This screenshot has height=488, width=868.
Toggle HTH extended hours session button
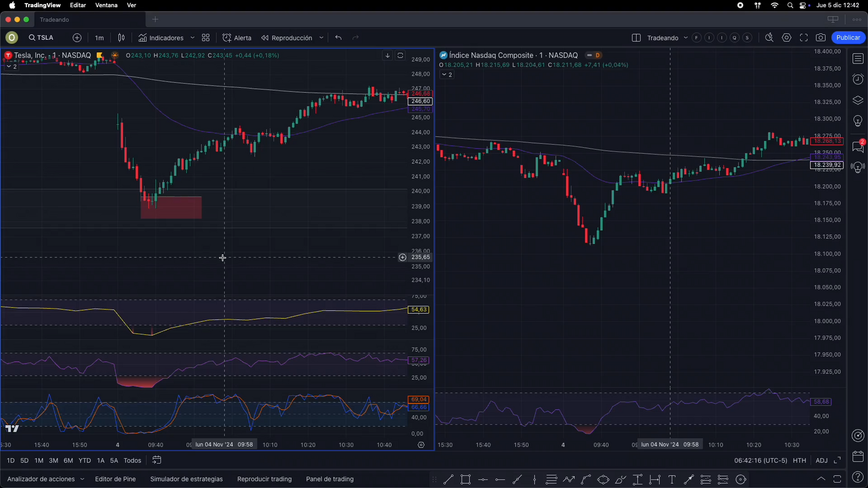click(799, 460)
